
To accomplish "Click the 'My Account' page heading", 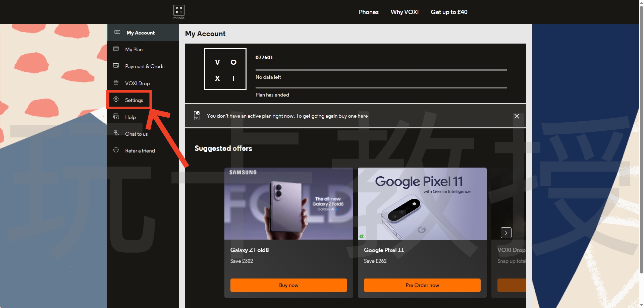I will pos(205,34).
